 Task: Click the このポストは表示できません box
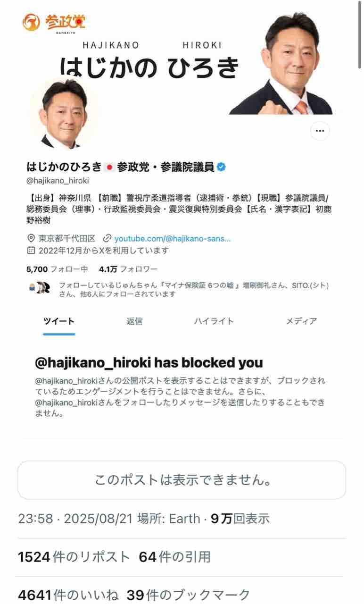[x=182, y=480]
